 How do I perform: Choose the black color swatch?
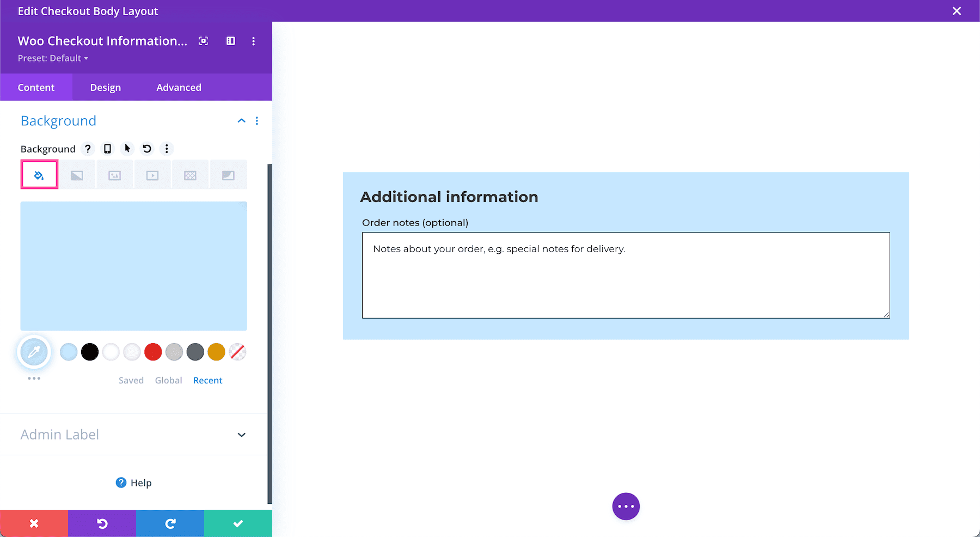pyautogui.click(x=90, y=352)
